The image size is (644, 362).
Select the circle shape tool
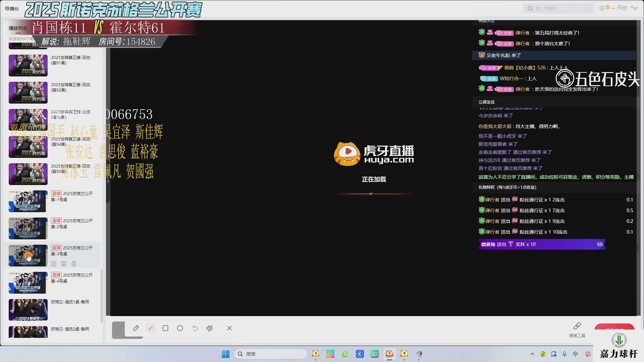180,328
